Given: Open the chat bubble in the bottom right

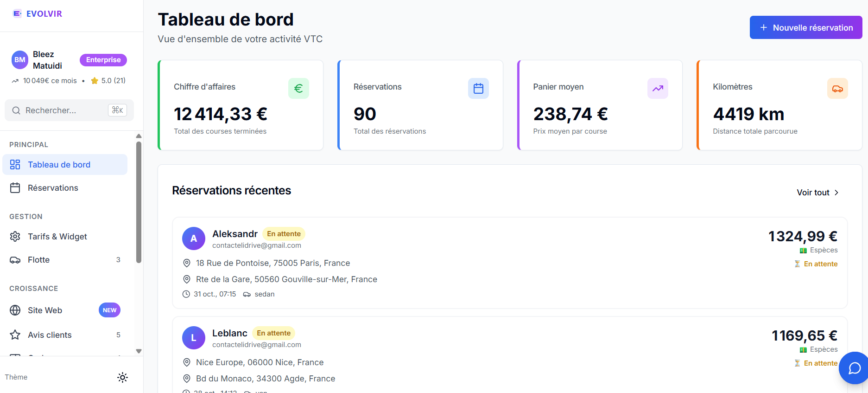Looking at the screenshot, I should pos(854,368).
